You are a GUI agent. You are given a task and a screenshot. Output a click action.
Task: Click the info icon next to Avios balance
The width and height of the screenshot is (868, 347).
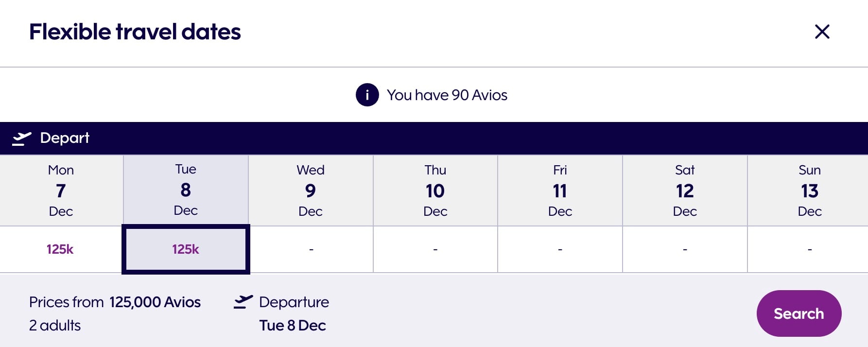367,95
